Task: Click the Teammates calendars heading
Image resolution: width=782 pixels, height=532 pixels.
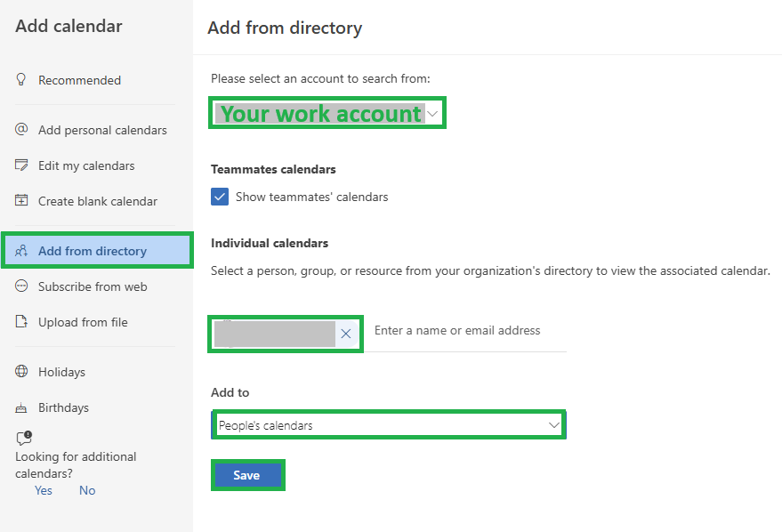Action: [x=273, y=169]
